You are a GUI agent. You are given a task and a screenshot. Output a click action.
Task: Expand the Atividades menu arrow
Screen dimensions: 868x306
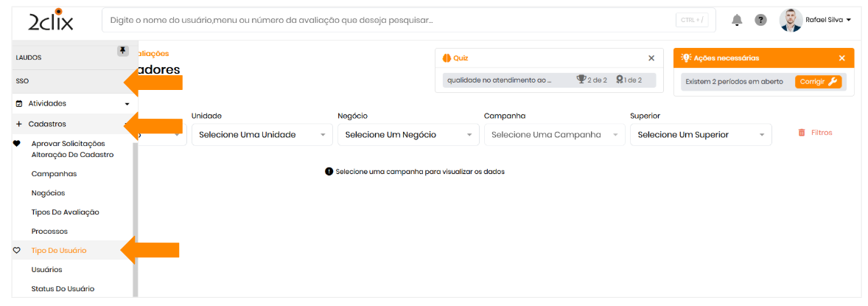coord(127,104)
